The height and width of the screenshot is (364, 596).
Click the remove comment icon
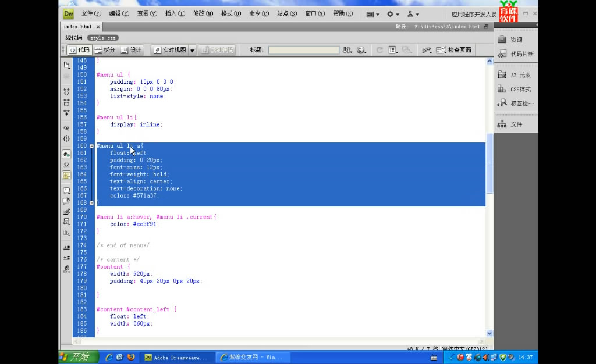pos(66,201)
